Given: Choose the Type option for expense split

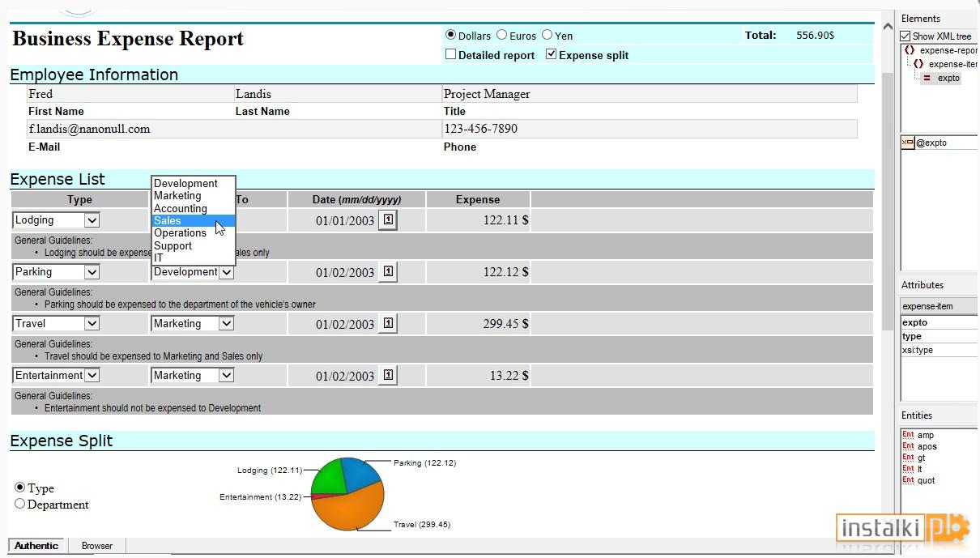Looking at the screenshot, I should click(20, 488).
